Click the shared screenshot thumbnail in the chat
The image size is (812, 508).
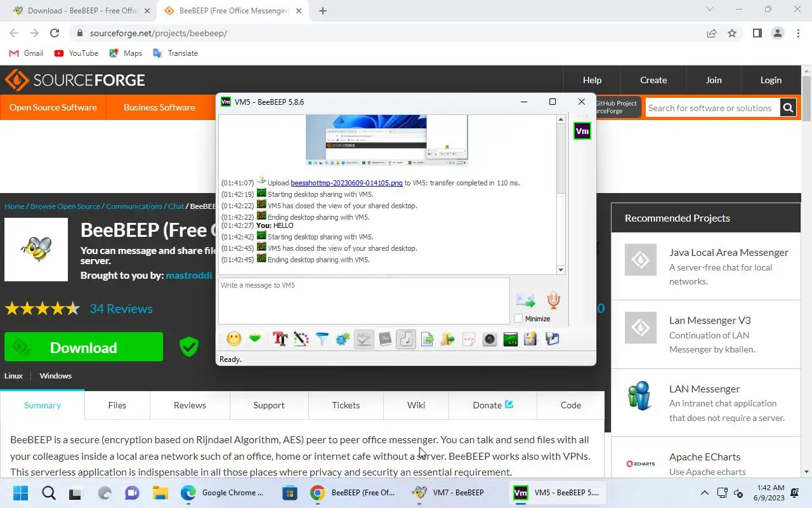click(x=386, y=140)
